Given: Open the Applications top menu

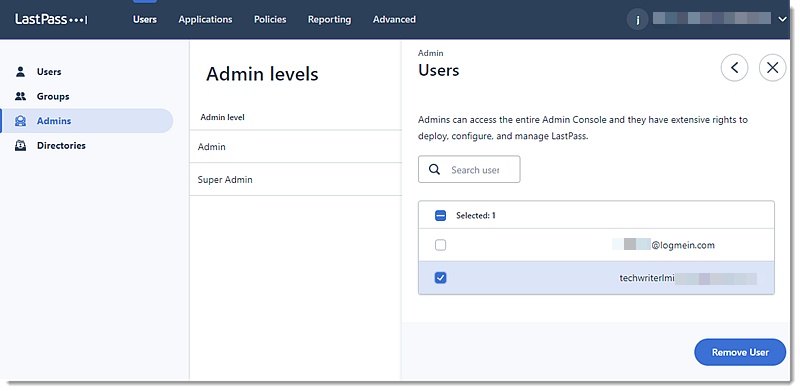Looking at the screenshot, I should tap(205, 19).
